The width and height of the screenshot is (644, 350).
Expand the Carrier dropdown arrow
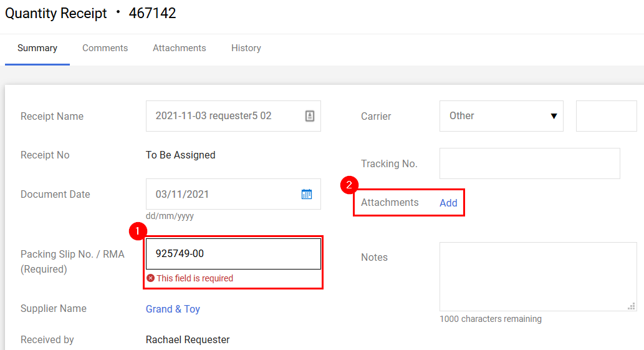554,116
